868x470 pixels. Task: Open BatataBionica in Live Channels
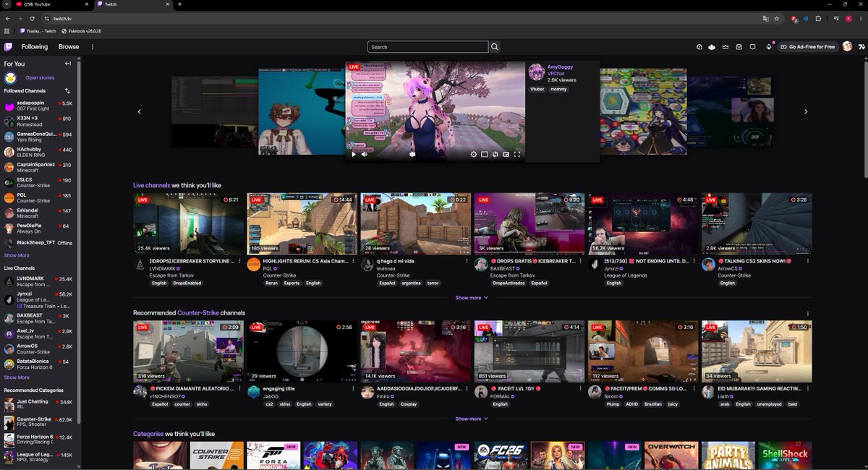(38, 364)
